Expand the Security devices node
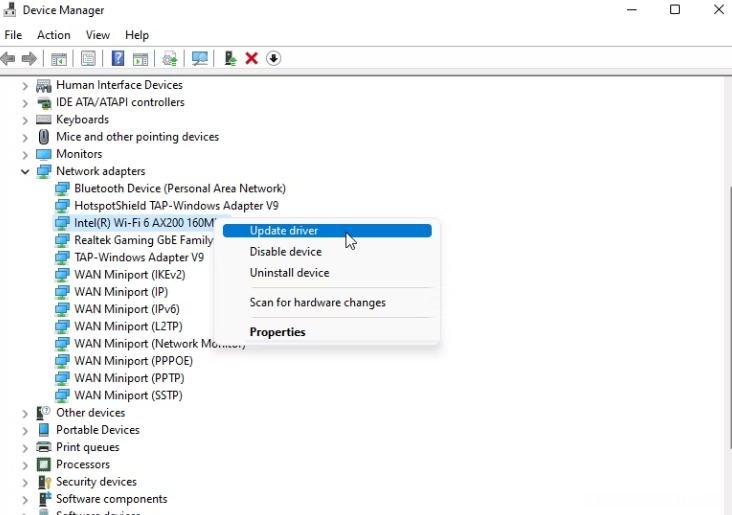This screenshot has width=732, height=515. pyautogui.click(x=25, y=482)
